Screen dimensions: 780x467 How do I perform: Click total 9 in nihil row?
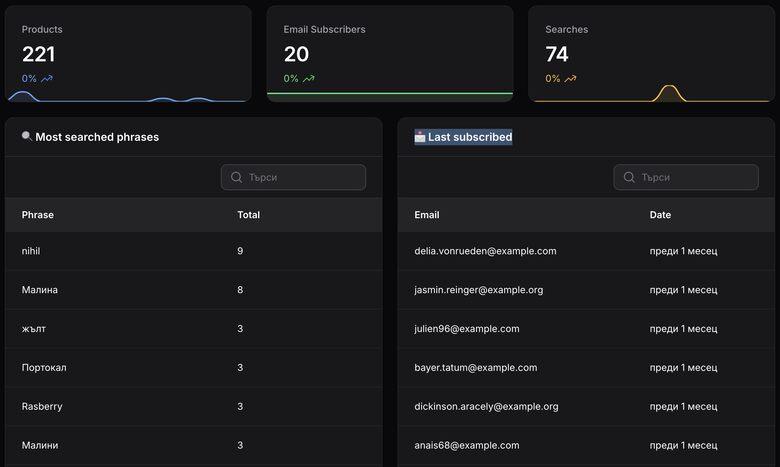coord(240,251)
